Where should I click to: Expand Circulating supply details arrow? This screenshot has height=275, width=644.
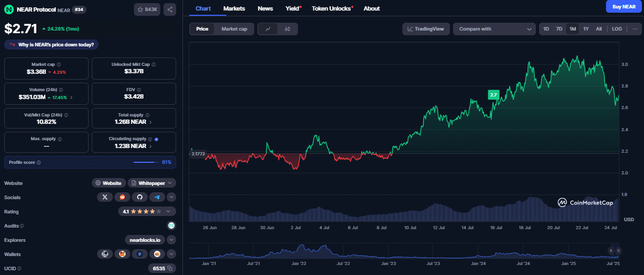coord(151,146)
